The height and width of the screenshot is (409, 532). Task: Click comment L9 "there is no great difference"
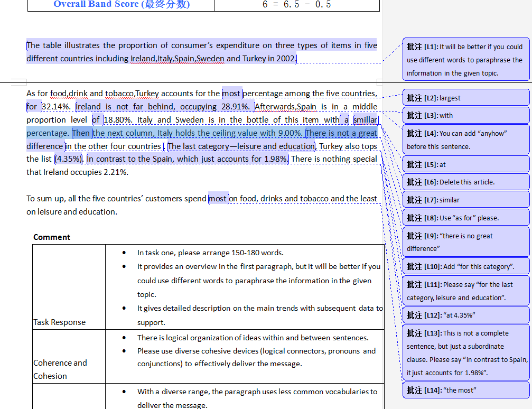[x=466, y=242]
